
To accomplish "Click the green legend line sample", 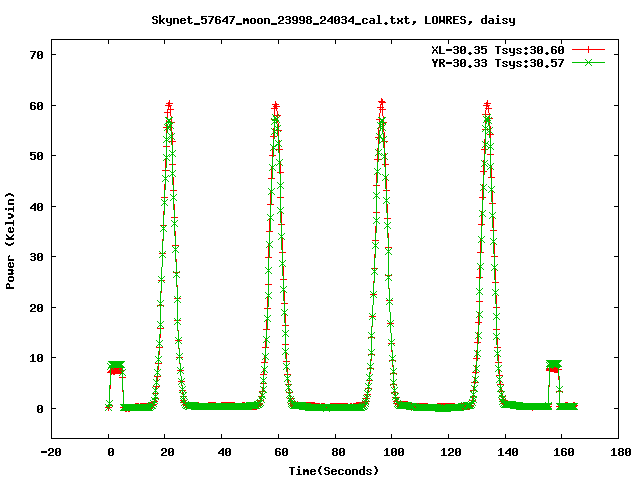I will (588, 62).
